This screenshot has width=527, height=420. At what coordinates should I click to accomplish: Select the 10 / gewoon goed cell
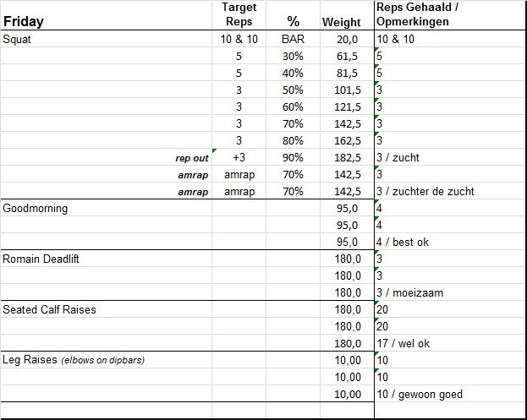[420, 395]
